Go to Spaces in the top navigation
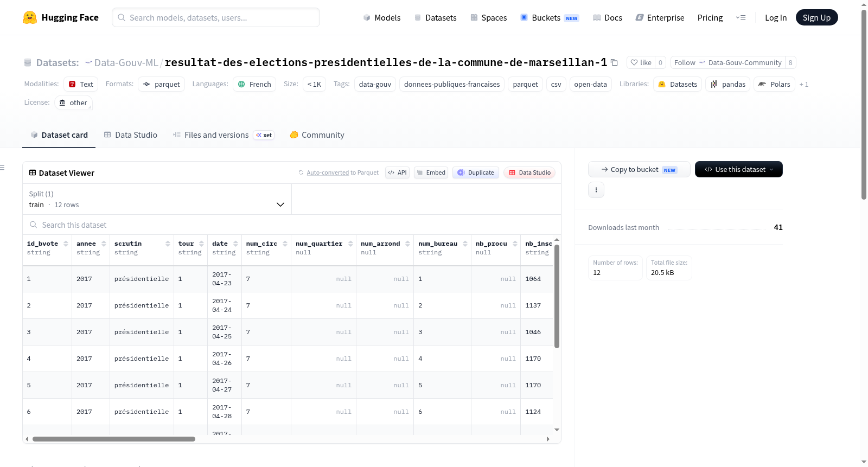The width and height of the screenshot is (868, 467). (489, 17)
